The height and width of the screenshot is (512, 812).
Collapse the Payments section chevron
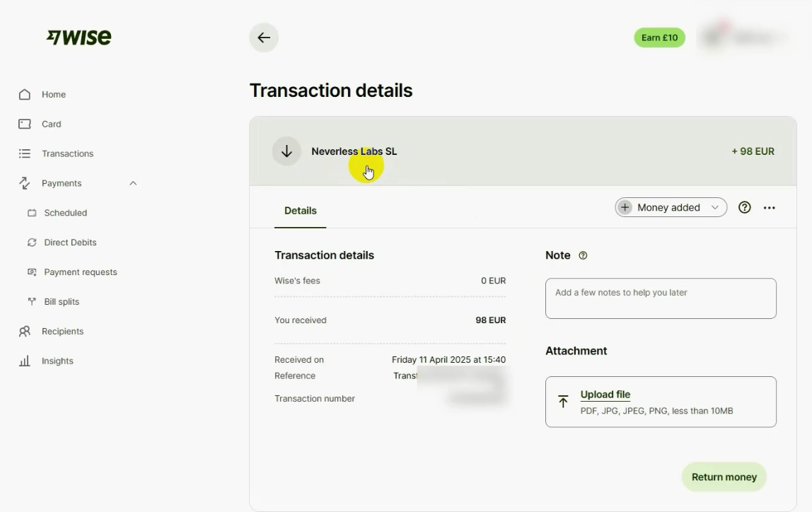(x=133, y=183)
